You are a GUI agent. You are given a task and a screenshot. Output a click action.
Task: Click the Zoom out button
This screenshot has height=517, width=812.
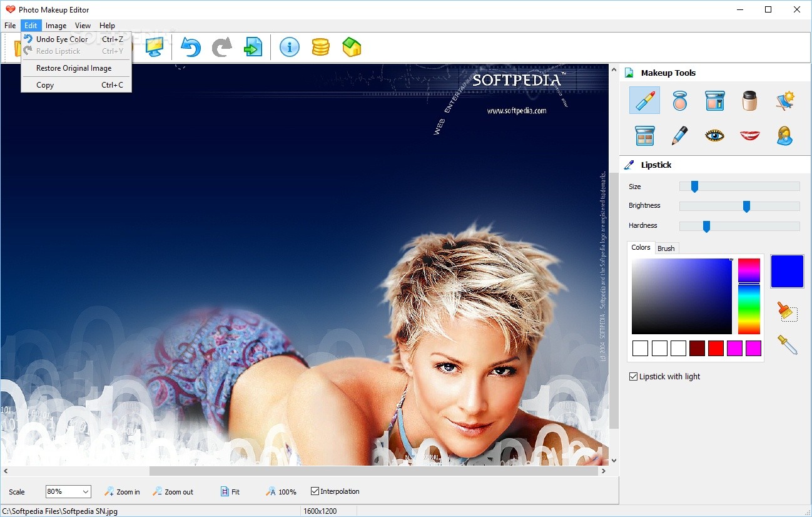173,492
